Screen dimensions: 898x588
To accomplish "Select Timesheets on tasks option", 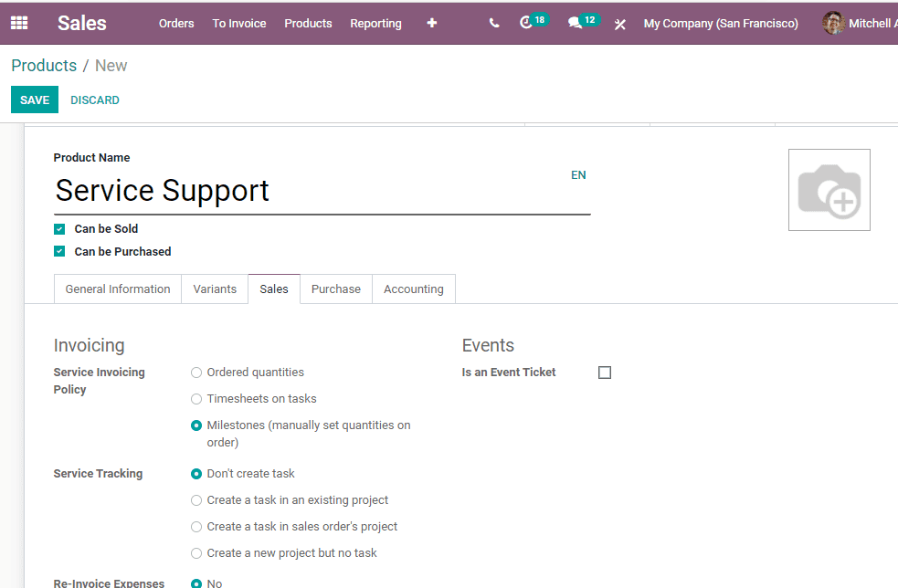I will (196, 399).
